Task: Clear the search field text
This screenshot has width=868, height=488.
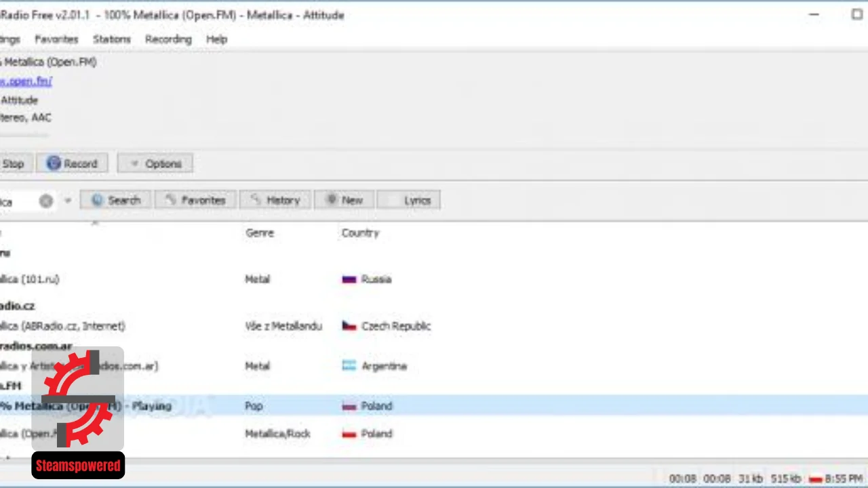Action: (x=46, y=201)
